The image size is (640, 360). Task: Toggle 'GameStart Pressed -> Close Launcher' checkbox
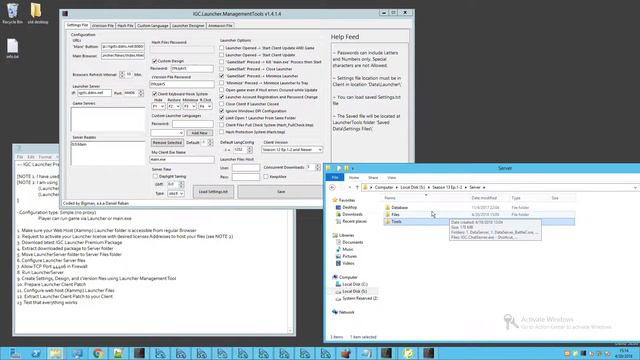[x=222, y=69]
